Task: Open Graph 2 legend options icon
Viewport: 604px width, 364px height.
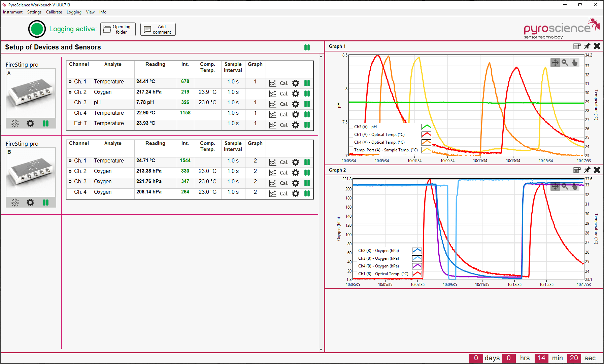Action: [577, 170]
